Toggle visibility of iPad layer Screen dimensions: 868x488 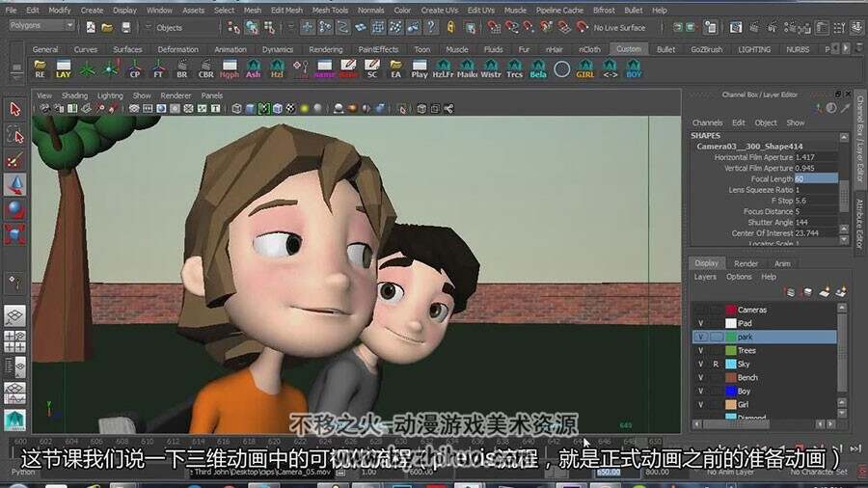pyautogui.click(x=701, y=323)
